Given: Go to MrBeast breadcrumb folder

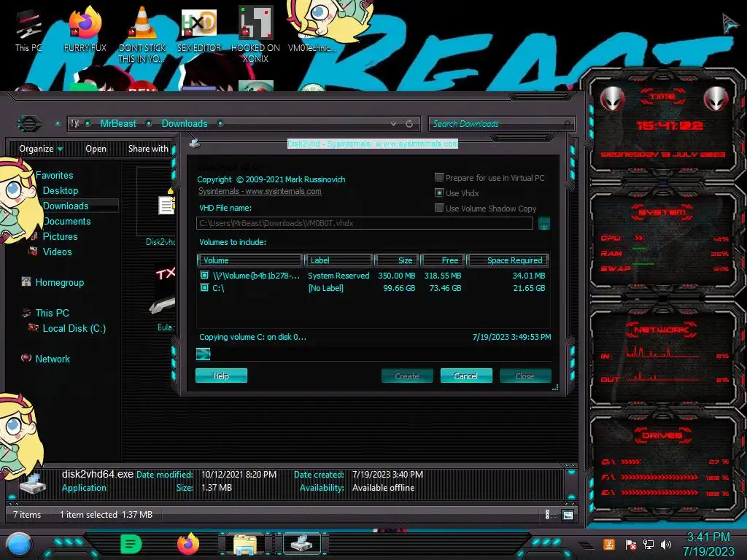Looking at the screenshot, I should point(118,123).
